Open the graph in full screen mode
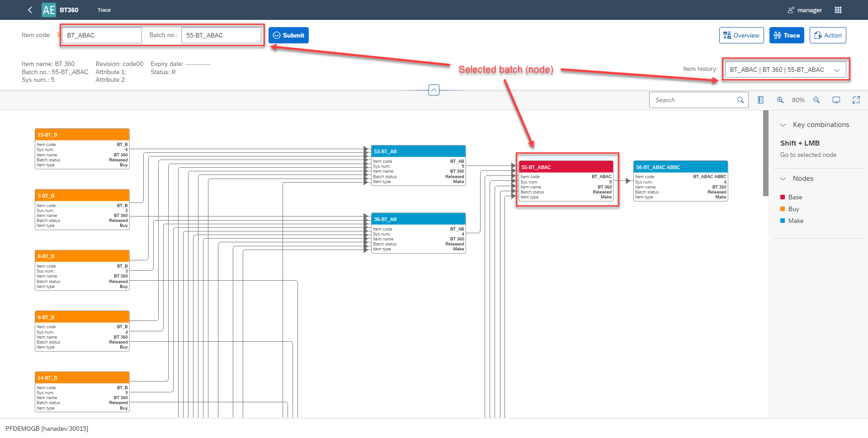 (856, 100)
